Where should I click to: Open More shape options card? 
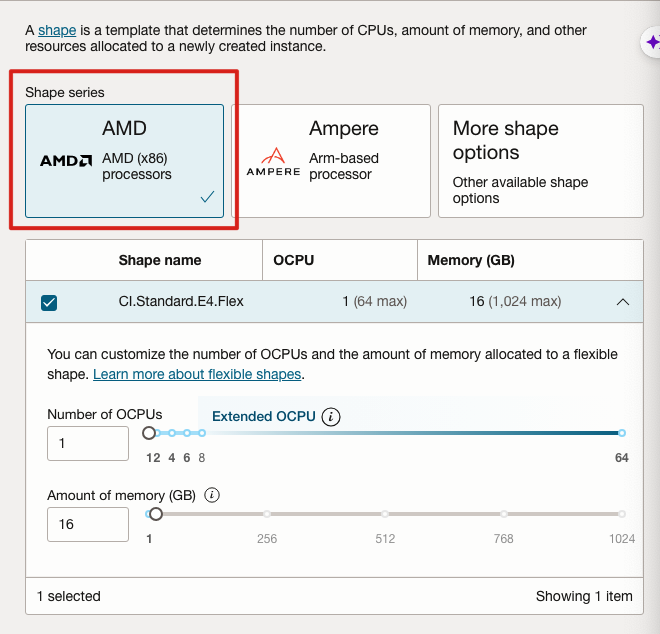(x=540, y=160)
